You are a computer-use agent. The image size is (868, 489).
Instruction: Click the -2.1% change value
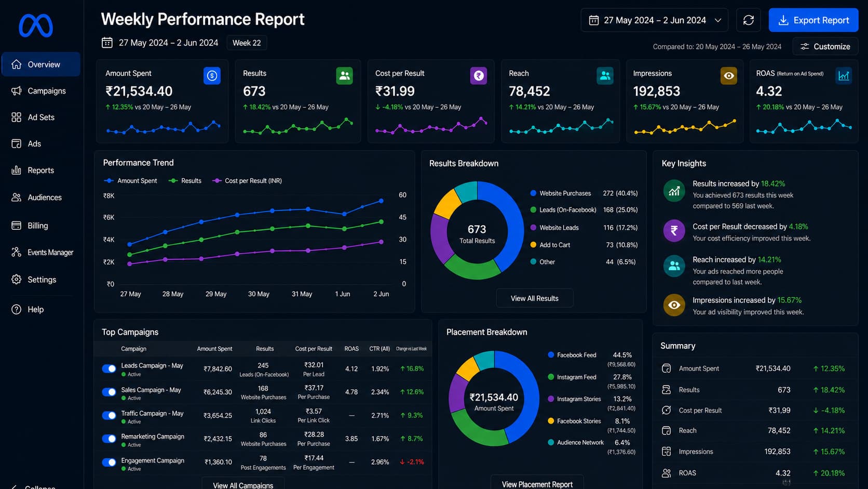pyautogui.click(x=412, y=462)
